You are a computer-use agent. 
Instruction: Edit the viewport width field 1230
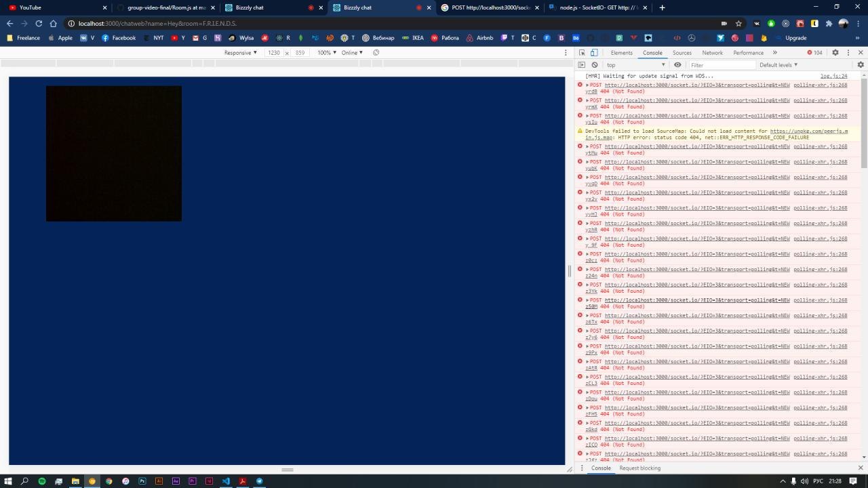tap(274, 52)
